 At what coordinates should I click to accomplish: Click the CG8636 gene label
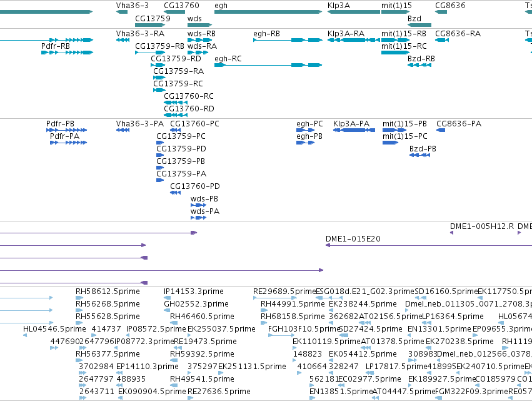coord(450,6)
